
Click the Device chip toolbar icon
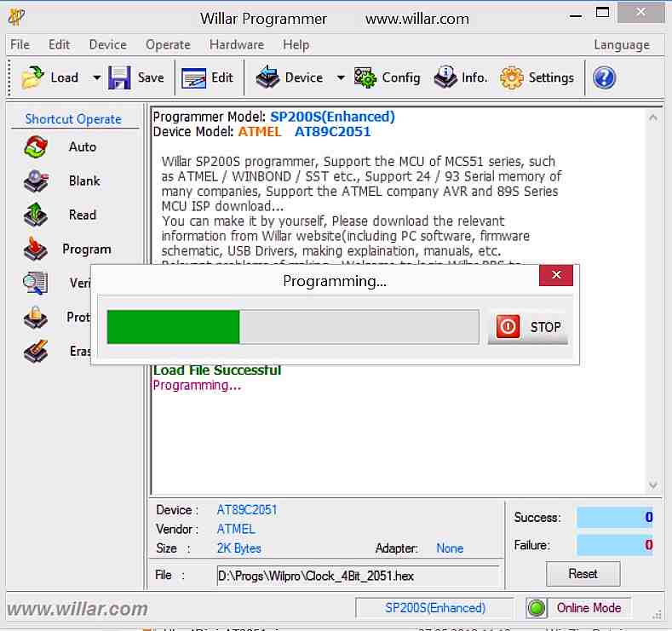pyautogui.click(x=267, y=77)
